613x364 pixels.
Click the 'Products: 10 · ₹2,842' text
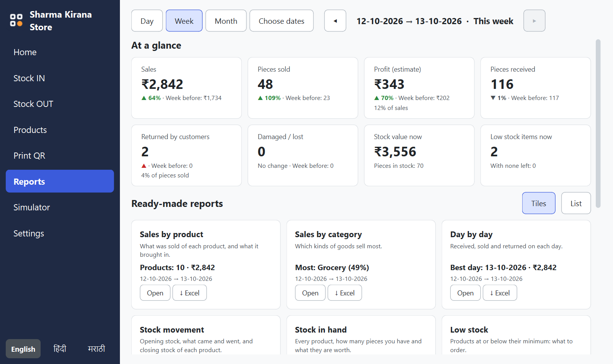177,267
